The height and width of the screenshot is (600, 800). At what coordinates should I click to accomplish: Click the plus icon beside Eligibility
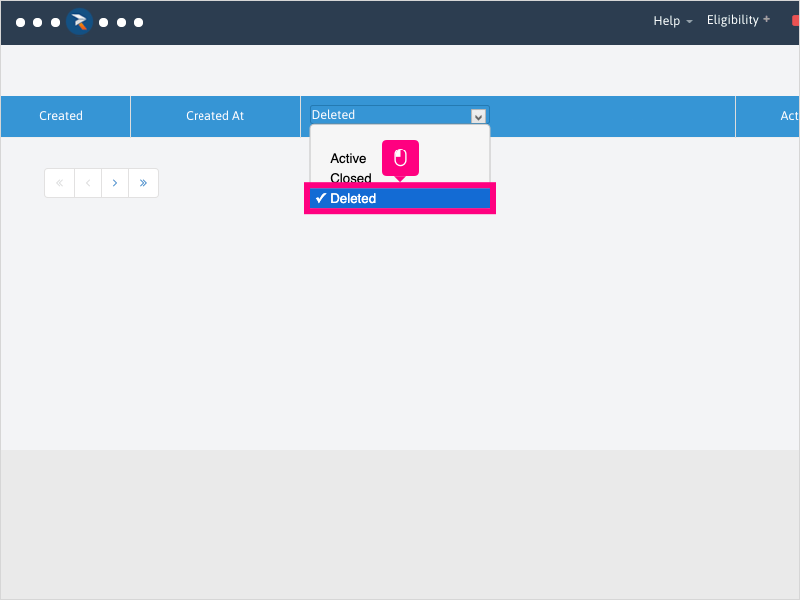766,19
